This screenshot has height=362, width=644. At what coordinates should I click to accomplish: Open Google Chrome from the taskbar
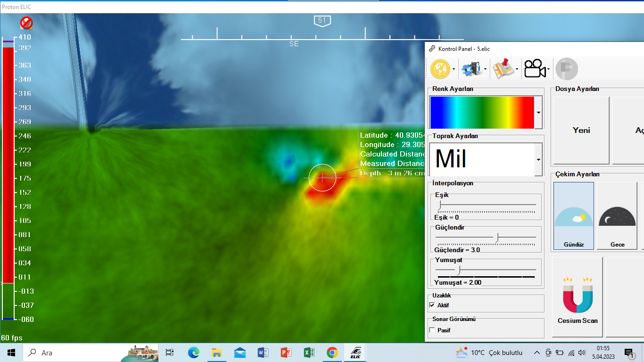coord(332,353)
